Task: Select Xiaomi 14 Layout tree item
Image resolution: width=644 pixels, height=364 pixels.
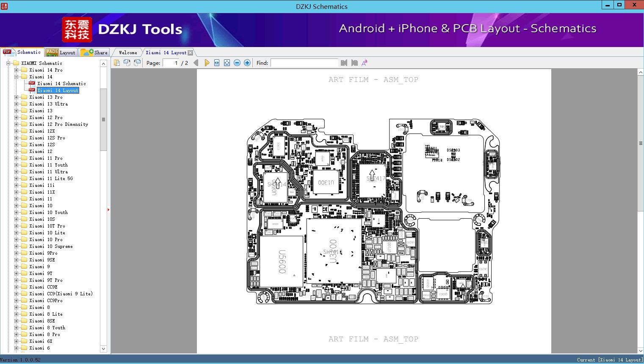Action: [58, 90]
